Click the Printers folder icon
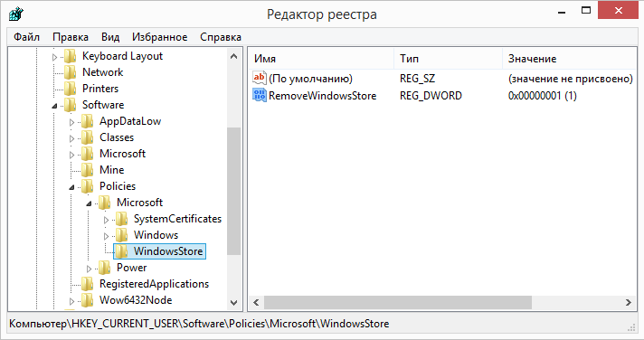Image resolution: width=644 pixels, height=340 pixels. click(x=71, y=89)
